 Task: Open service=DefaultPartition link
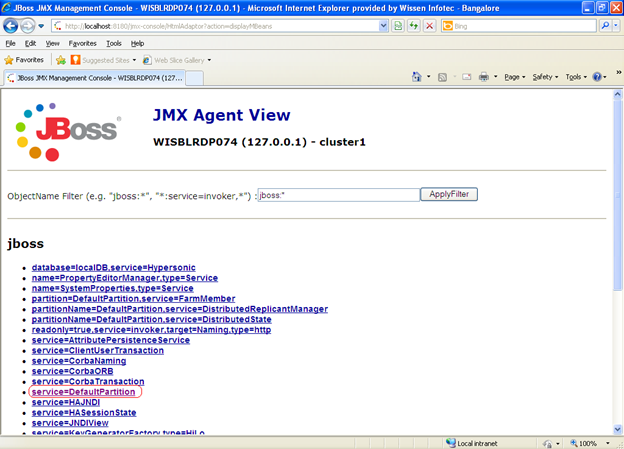[x=84, y=392]
